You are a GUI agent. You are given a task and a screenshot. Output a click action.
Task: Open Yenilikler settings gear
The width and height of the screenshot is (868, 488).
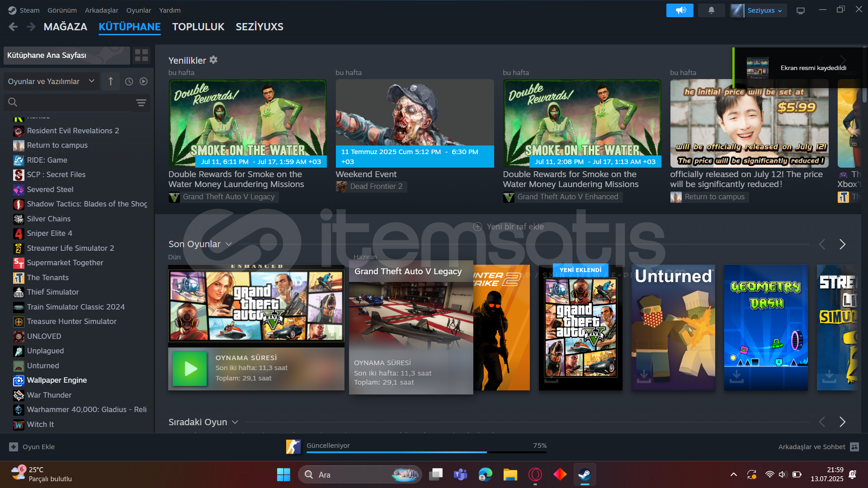click(213, 60)
